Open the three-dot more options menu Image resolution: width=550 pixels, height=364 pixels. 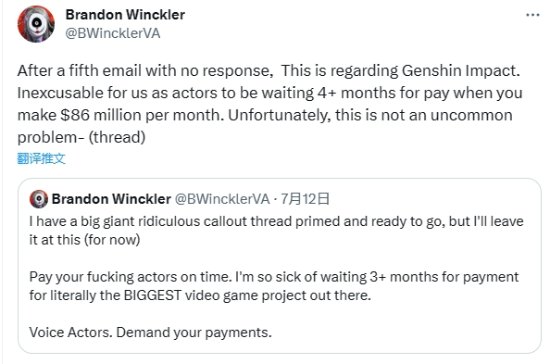click(532, 15)
